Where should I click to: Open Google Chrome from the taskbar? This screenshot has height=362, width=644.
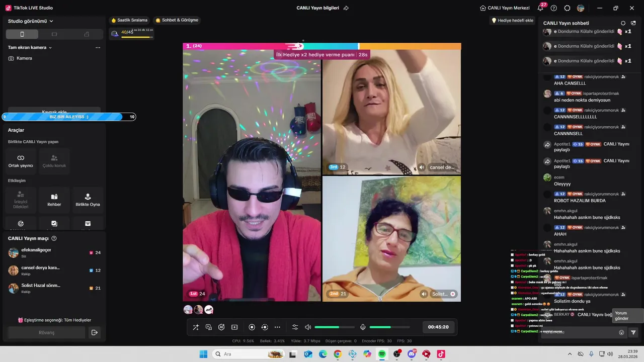(338, 354)
